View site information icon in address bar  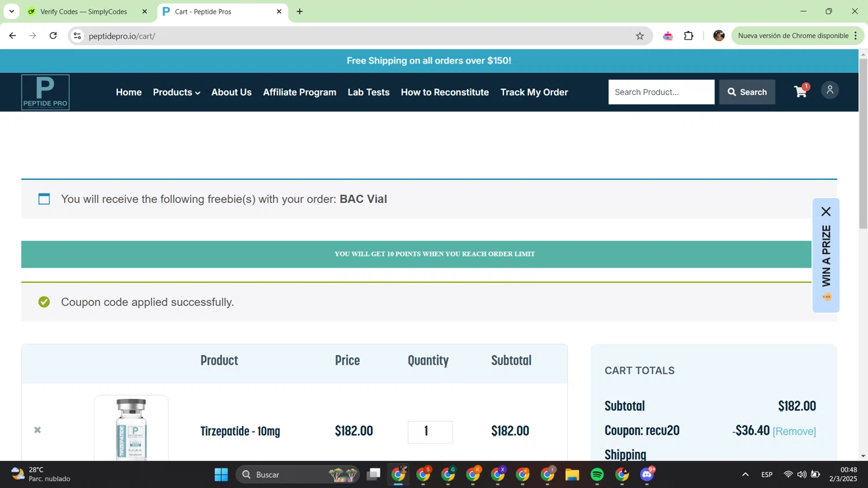pyautogui.click(x=77, y=36)
